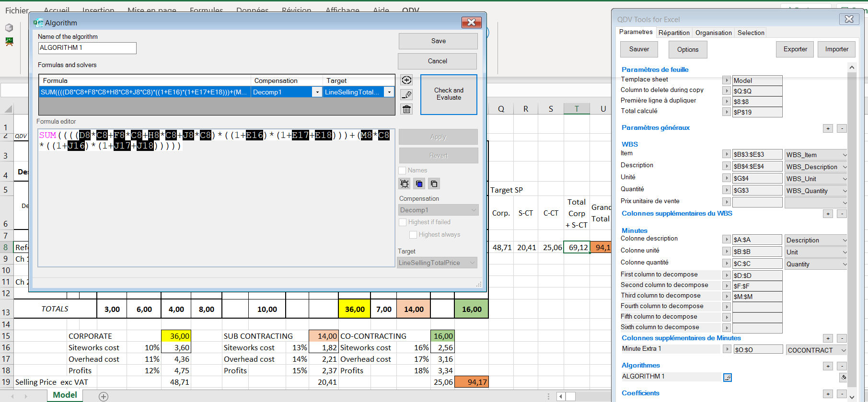Image resolution: width=868 pixels, height=402 pixels.
Task: Switch to the Parametres tab
Action: 636,32
